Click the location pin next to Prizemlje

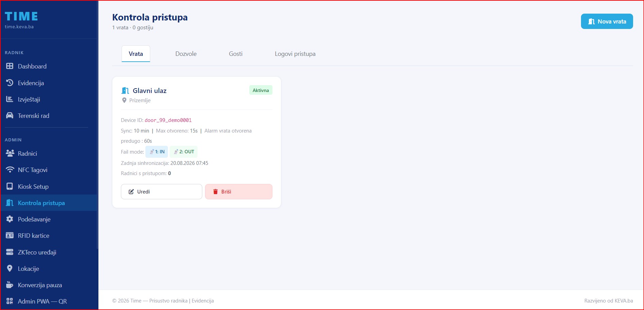point(124,100)
